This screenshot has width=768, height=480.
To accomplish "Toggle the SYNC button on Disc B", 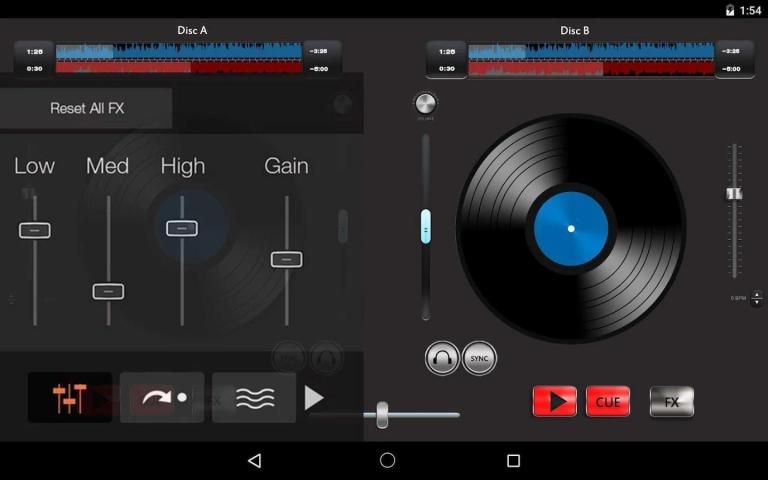I will (x=479, y=358).
